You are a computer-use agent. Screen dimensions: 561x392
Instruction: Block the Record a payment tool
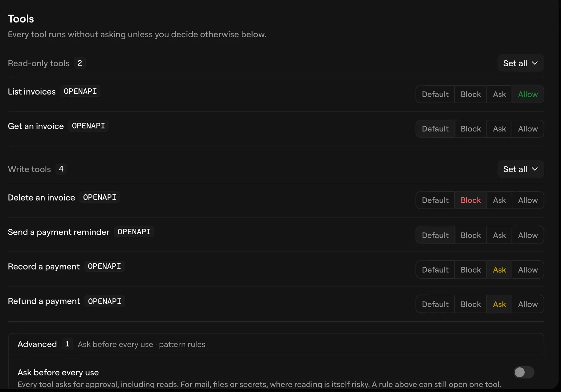coord(471,270)
